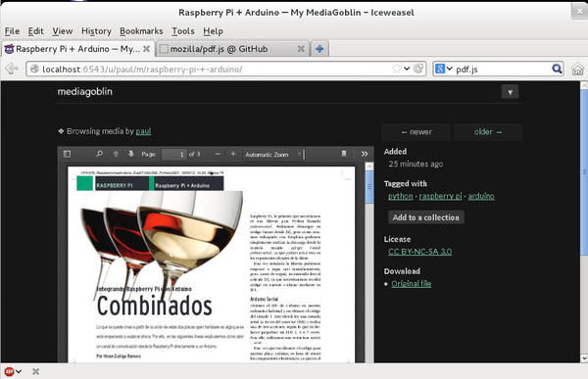The image size is (588, 379).
Task: Click the mediagoblin site logo
Action: point(84,91)
